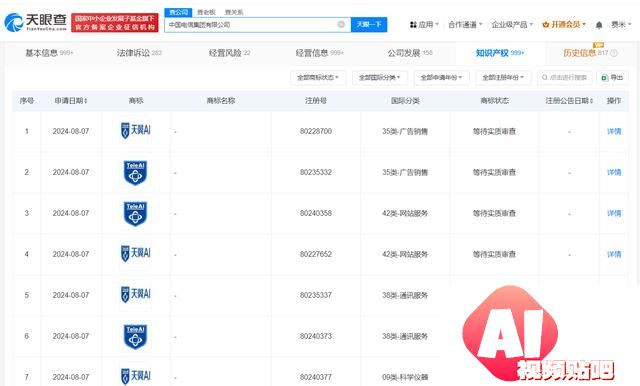640x386 pixels.
Task: Click the 商标名称 column header
Action: point(221,101)
